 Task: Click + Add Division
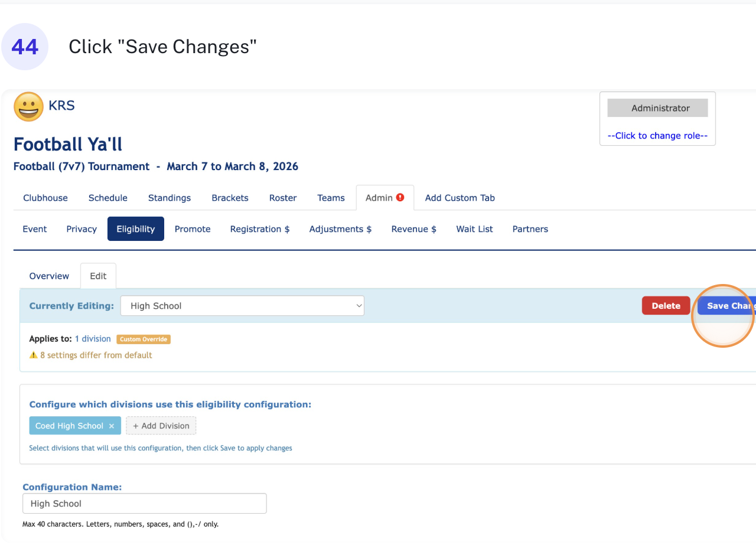point(161,425)
